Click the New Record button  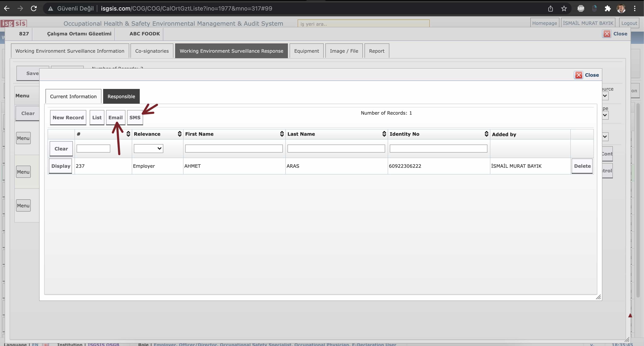tap(68, 117)
